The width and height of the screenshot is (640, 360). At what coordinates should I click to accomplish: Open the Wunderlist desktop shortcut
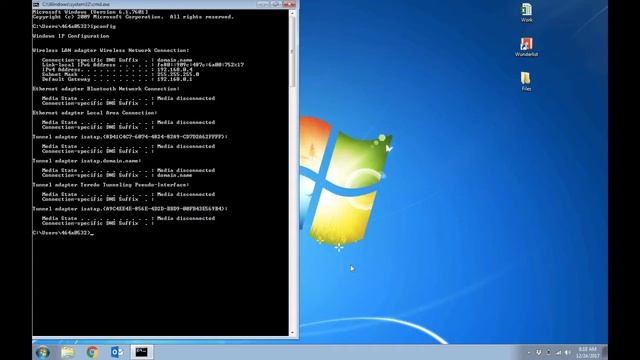coord(526,47)
